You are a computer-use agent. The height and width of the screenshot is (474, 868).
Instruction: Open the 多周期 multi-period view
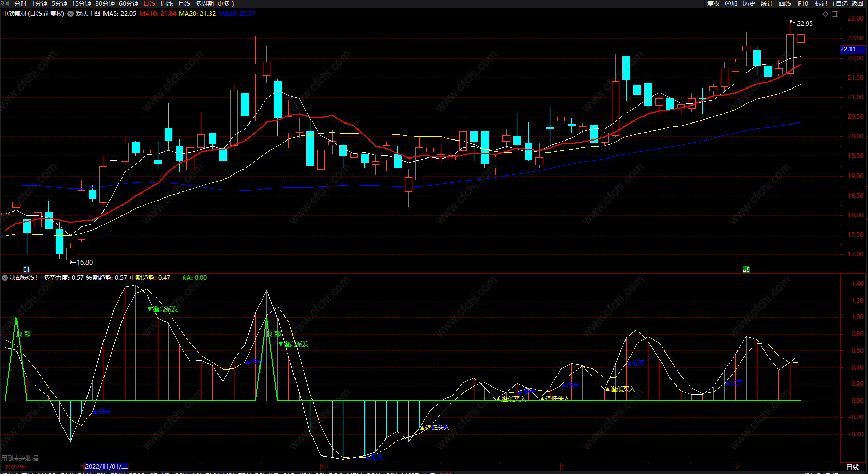coord(204,4)
